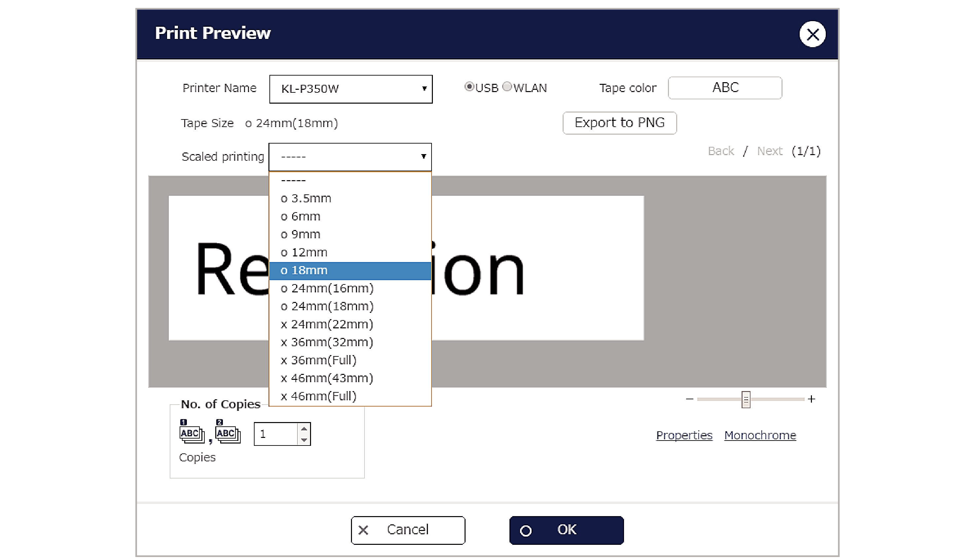
Task: Click the Tape color ABC box
Action: 724,88
